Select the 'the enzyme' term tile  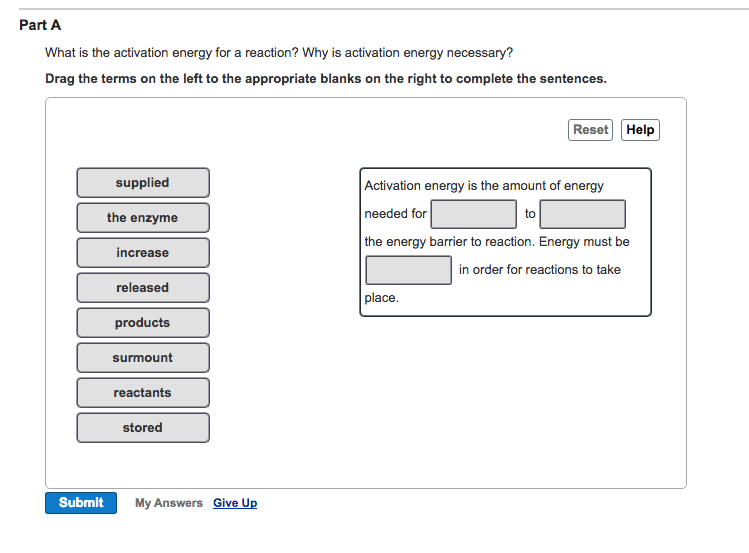pos(143,218)
